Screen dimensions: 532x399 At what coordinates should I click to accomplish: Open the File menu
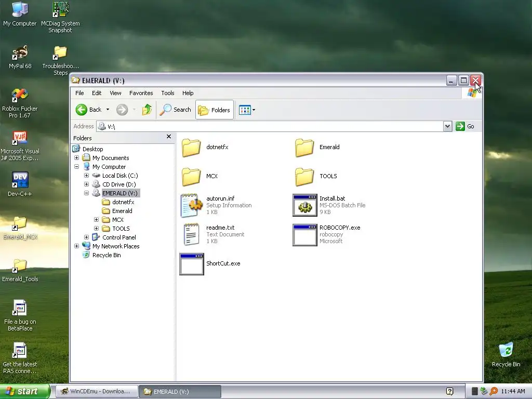point(79,93)
